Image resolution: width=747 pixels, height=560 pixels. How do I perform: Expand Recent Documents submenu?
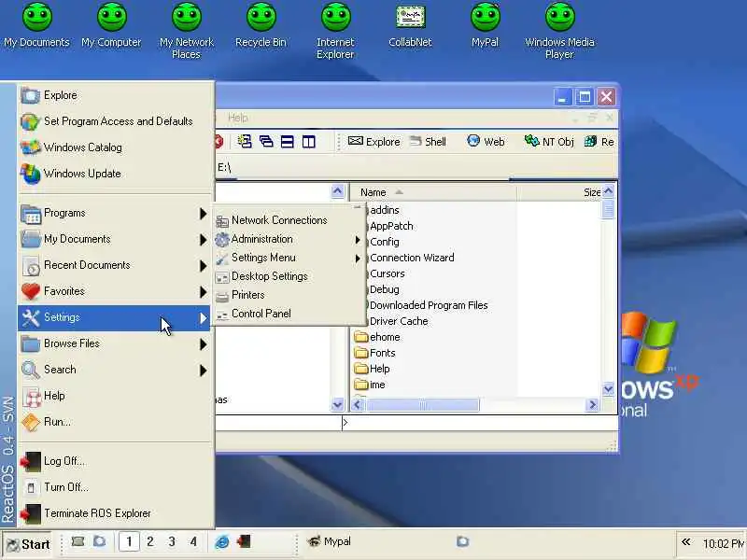[114, 265]
